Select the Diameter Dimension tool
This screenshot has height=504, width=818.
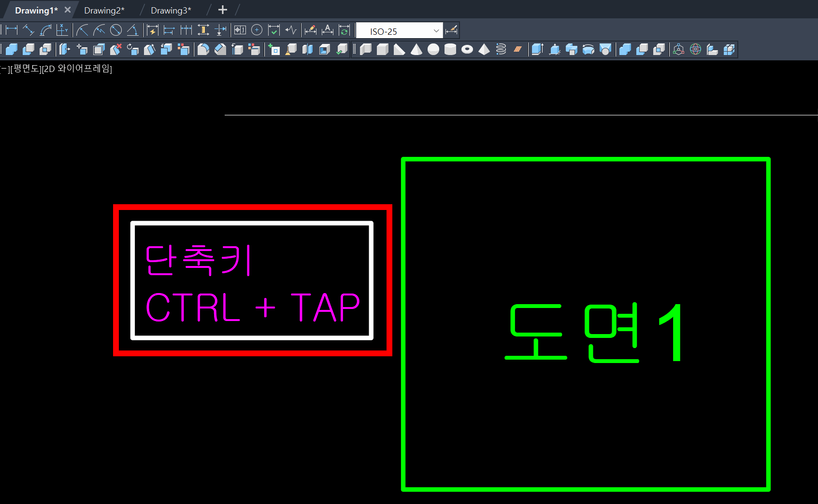click(x=116, y=30)
